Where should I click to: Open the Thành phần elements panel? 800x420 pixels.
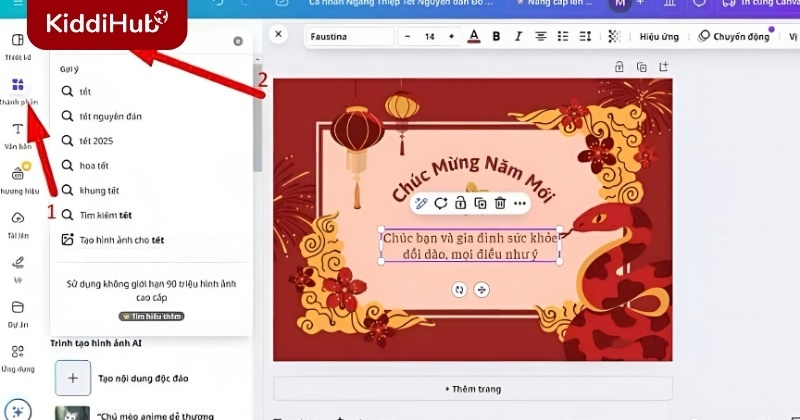(18, 91)
